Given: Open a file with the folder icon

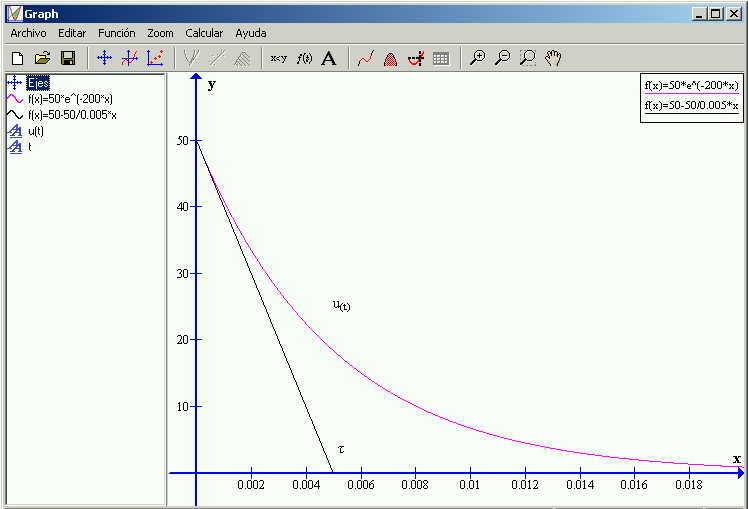Looking at the screenshot, I should (42, 58).
